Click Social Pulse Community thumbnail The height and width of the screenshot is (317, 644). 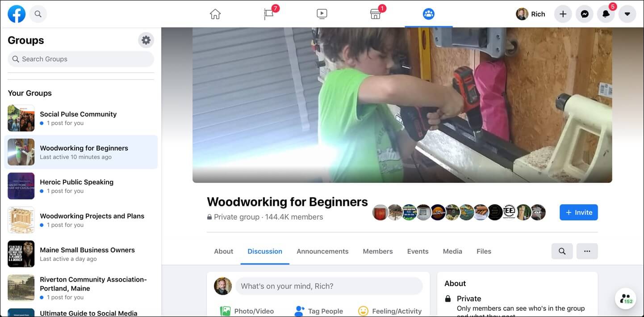21,118
